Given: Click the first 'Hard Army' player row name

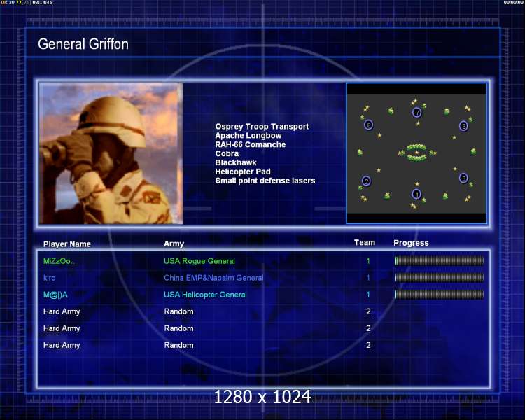Looking at the screenshot, I should pos(62,311).
